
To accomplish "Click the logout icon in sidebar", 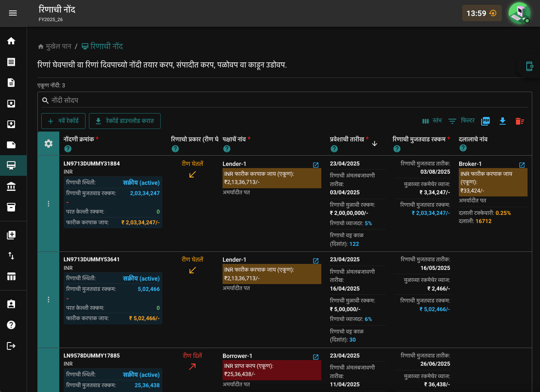I will pos(11,345).
